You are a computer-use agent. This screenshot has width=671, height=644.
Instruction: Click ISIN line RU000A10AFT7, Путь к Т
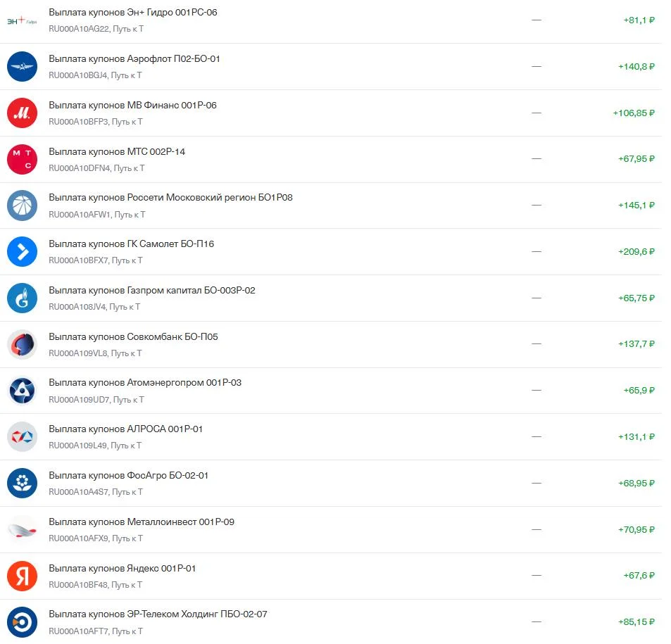(x=96, y=631)
